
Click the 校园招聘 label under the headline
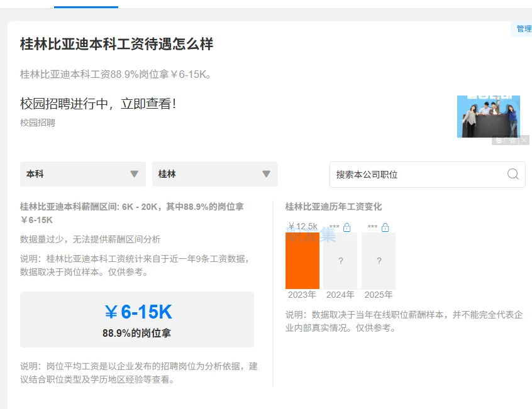coord(38,123)
